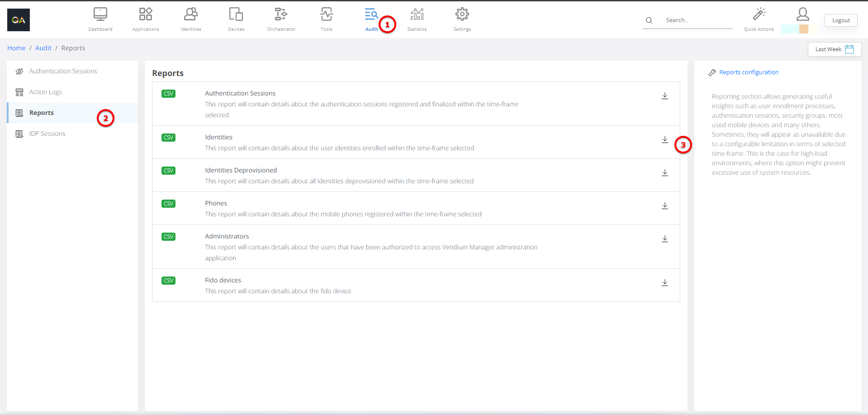Click into the Search input field
The image size is (868, 415).
pos(697,20)
